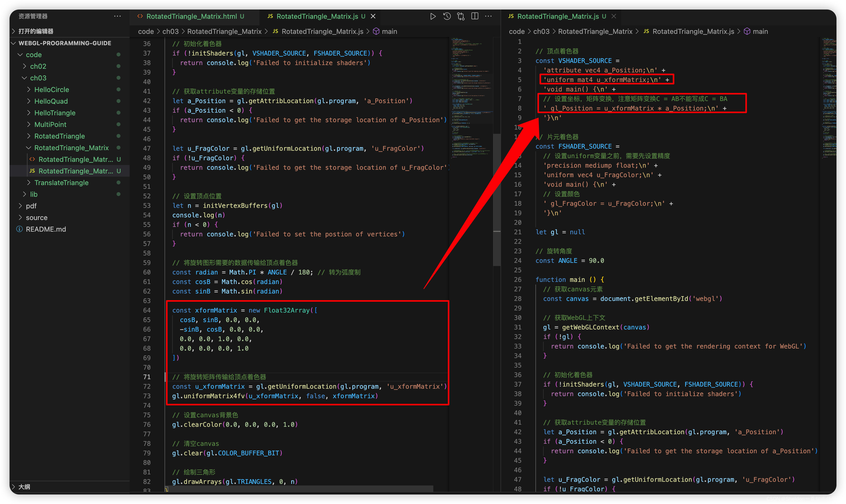This screenshot has height=504, width=846.
Task: Expand the 打开的编辑器 section
Action: click(x=36, y=31)
